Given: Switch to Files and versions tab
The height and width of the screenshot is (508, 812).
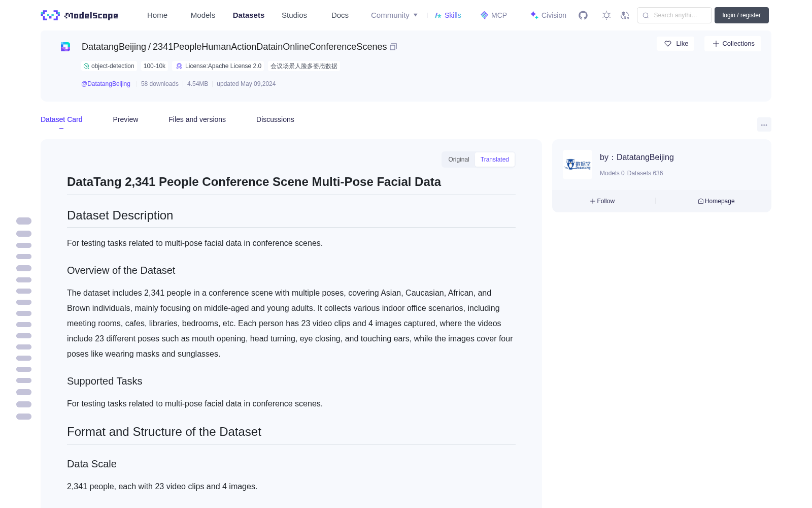Looking at the screenshot, I should point(197,119).
